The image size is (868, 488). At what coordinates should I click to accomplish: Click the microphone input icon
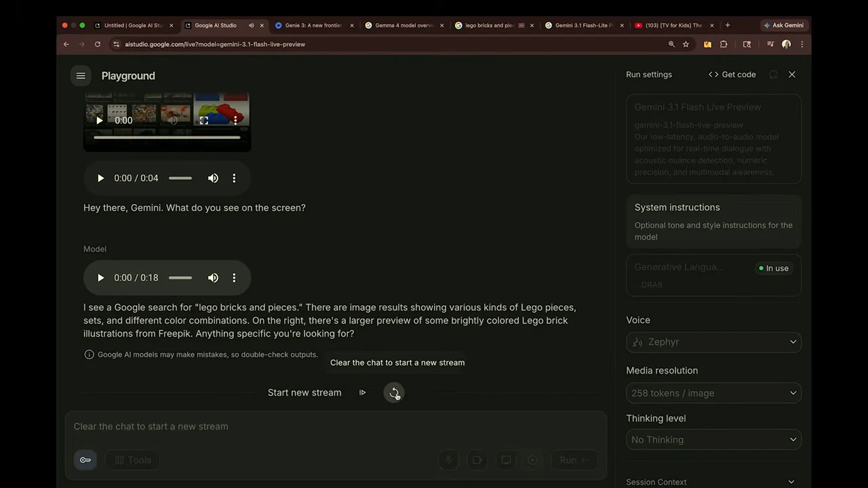click(x=448, y=460)
